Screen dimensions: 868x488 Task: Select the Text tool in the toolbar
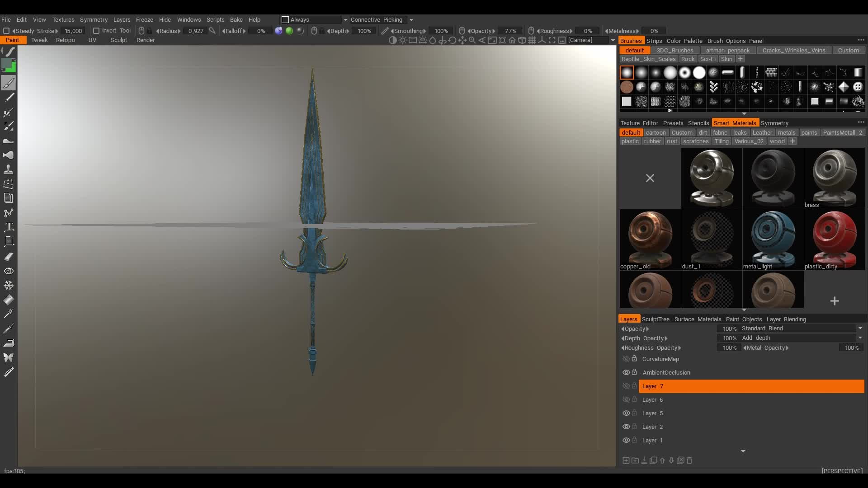[9, 227]
